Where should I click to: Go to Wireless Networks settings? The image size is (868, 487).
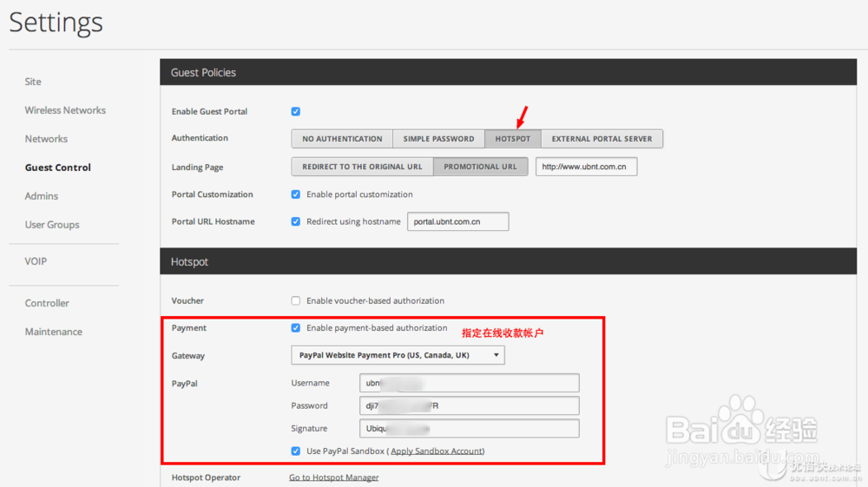click(x=65, y=110)
